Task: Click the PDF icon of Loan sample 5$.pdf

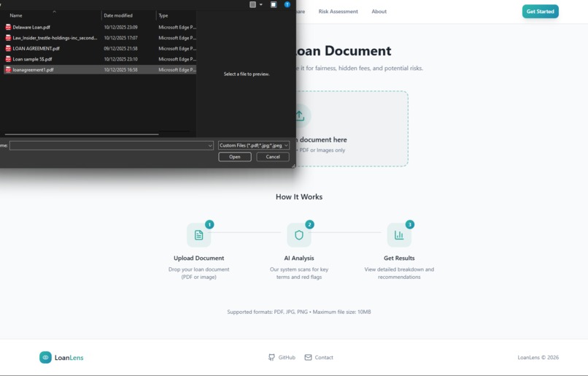Action: pos(8,59)
